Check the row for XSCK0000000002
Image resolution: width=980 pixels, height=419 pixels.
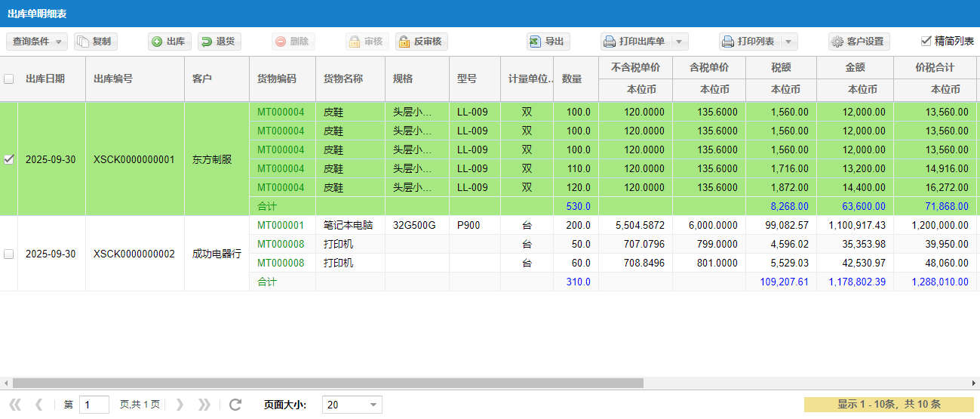(x=9, y=254)
